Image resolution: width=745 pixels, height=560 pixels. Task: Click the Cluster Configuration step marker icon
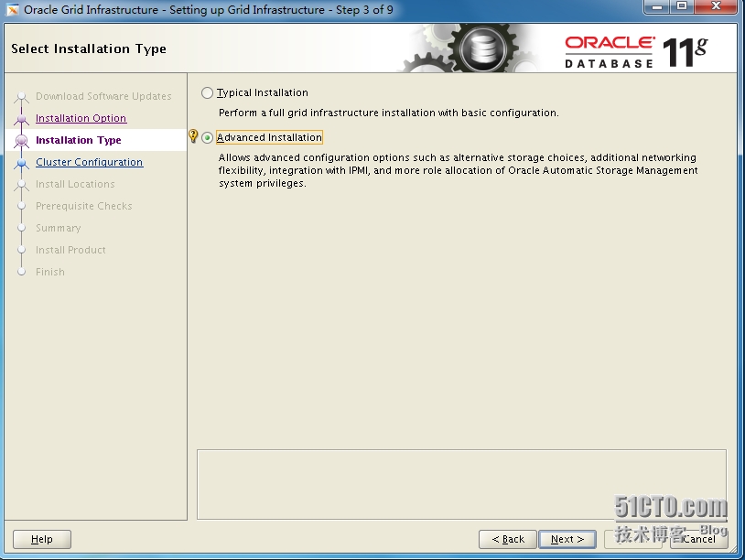point(21,163)
